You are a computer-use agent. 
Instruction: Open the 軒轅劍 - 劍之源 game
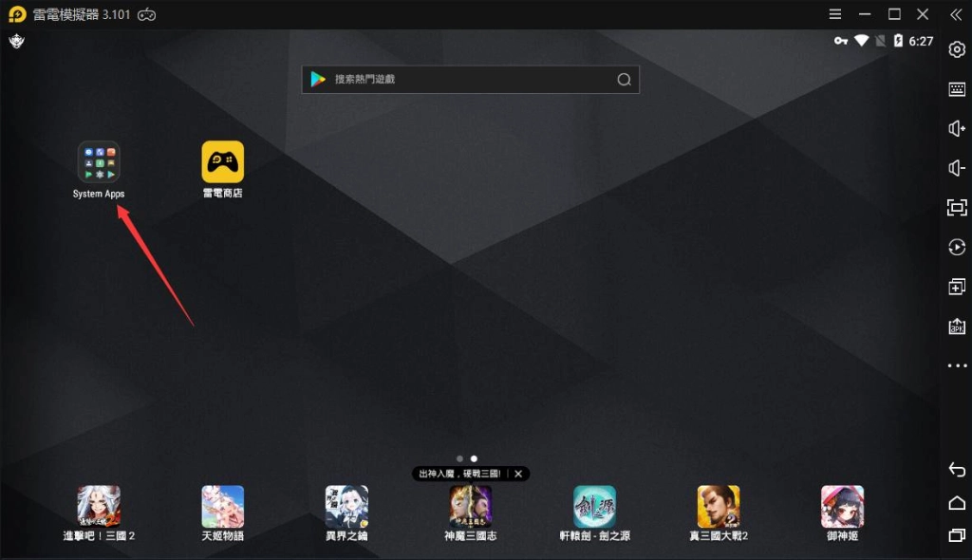(594, 507)
